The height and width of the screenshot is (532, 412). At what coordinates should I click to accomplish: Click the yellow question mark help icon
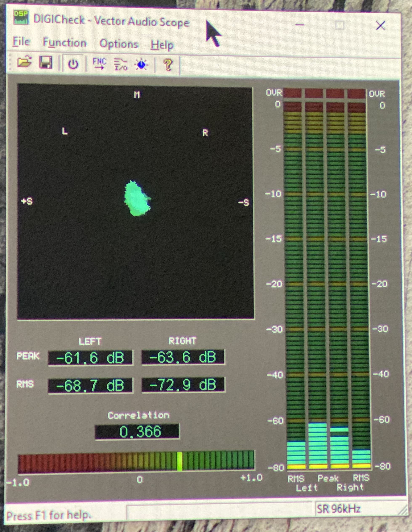pyautogui.click(x=168, y=65)
